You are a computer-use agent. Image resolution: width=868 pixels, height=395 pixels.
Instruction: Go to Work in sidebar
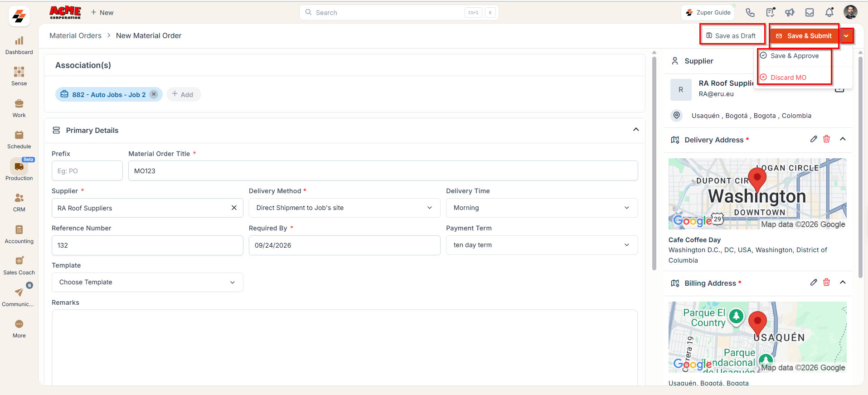click(x=19, y=108)
